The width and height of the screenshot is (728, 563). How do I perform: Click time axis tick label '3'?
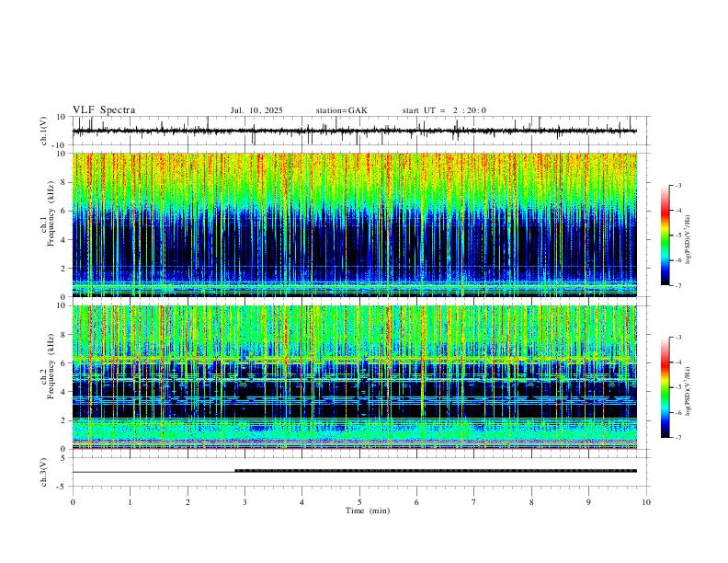click(x=245, y=502)
